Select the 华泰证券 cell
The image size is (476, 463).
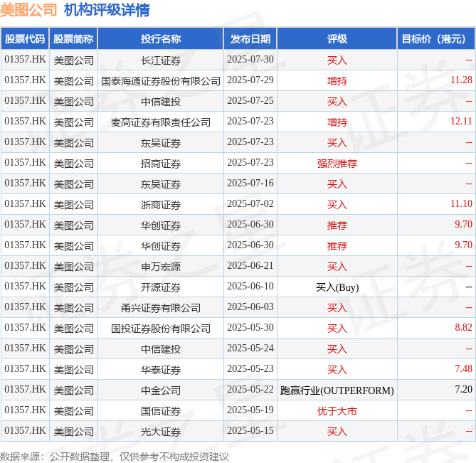161,370
